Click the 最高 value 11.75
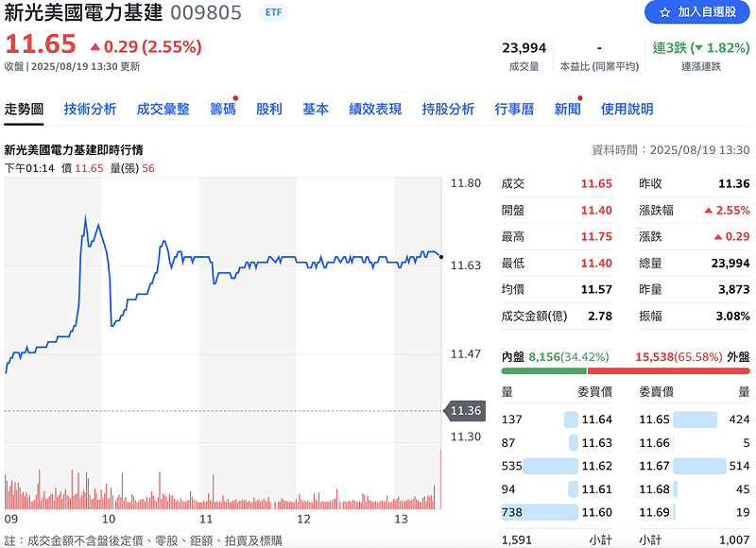This screenshot has width=756, height=548. click(x=596, y=236)
